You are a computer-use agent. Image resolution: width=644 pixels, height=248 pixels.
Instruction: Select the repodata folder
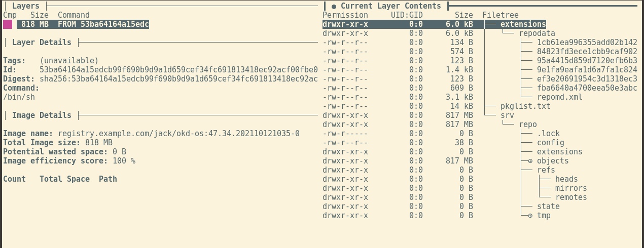point(536,33)
